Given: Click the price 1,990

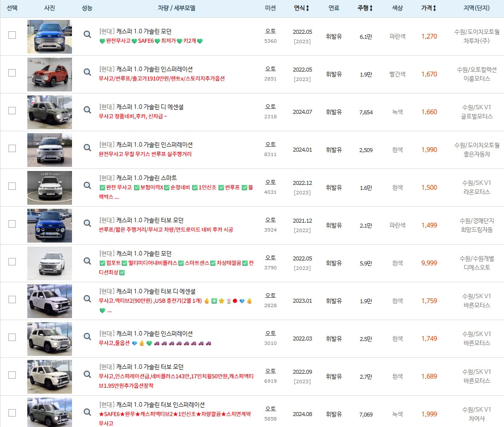Looking at the screenshot, I should 429,150.
